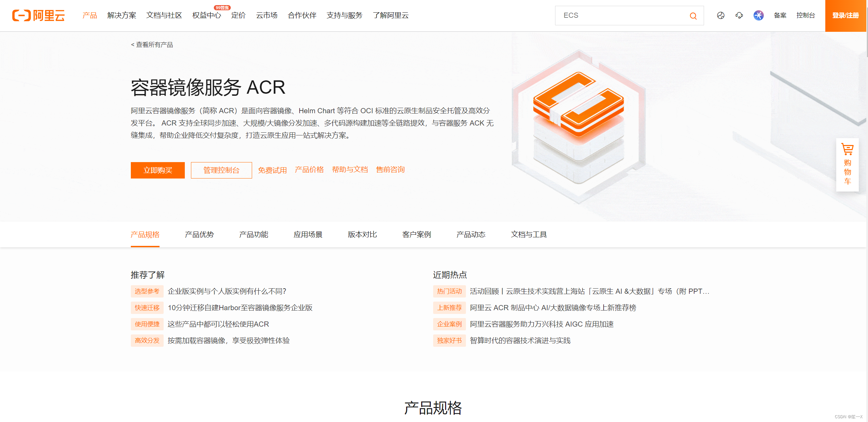868x422 pixels.
Task: Click the 热门活动 tag
Action: pos(449,291)
